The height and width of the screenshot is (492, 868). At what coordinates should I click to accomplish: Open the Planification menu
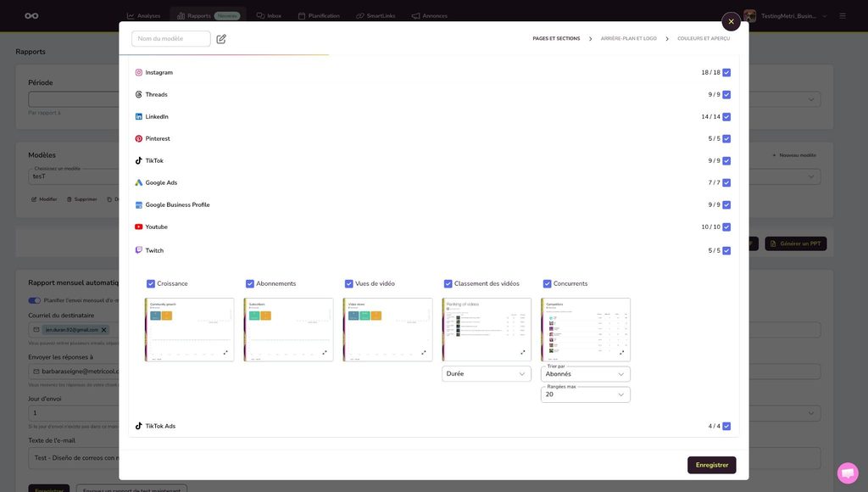tap(319, 16)
